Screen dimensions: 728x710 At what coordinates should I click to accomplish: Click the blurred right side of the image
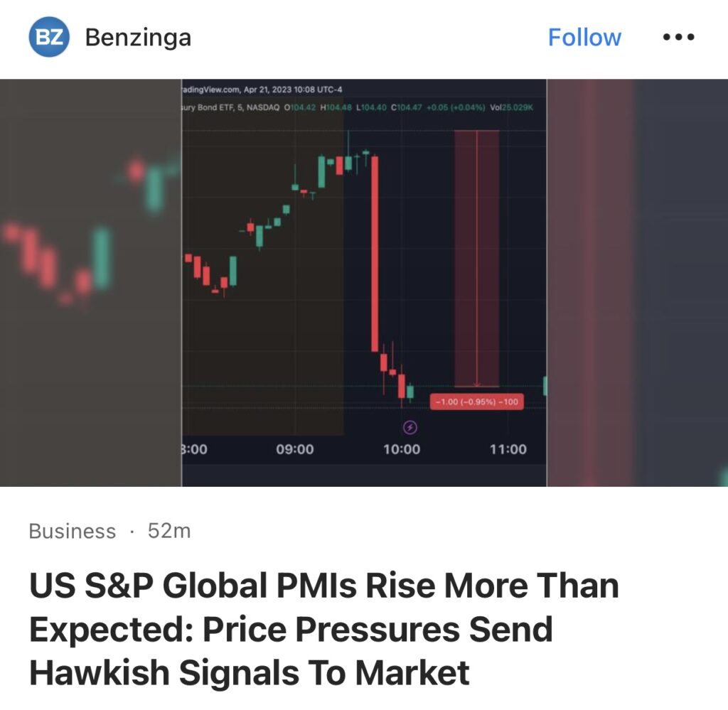638,283
